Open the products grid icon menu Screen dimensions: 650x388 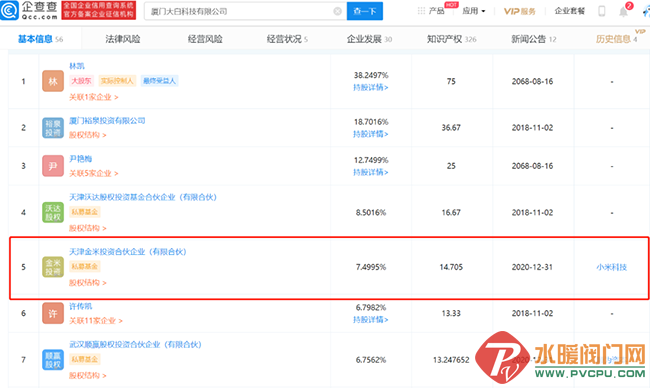click(421, 11)
